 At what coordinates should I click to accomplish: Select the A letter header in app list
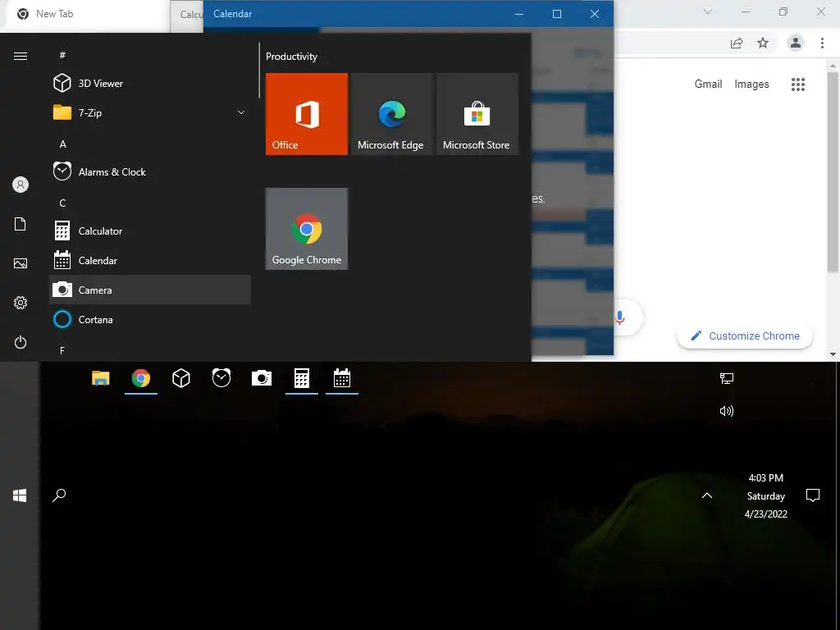point(62,144)
